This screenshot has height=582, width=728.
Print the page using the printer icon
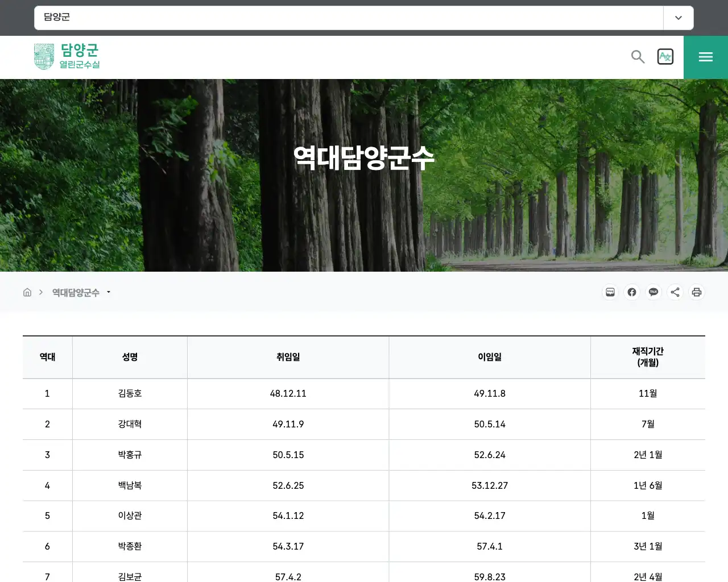[697, 292]
